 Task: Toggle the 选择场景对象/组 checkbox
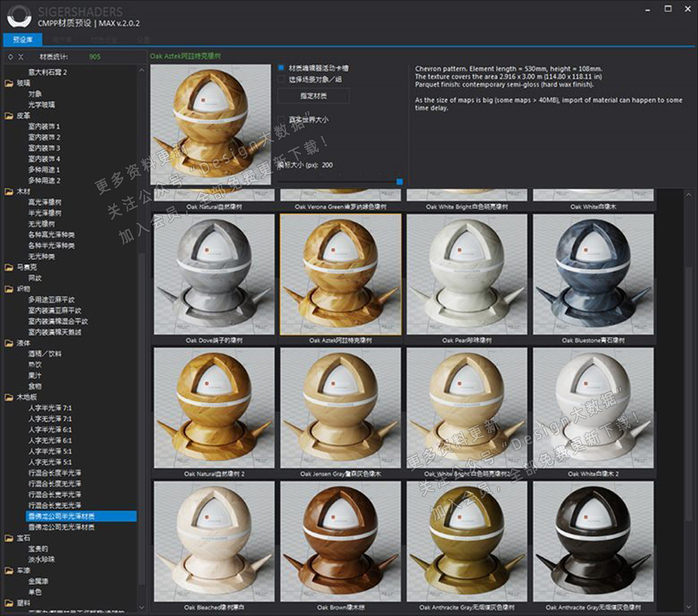click(282, 79)
